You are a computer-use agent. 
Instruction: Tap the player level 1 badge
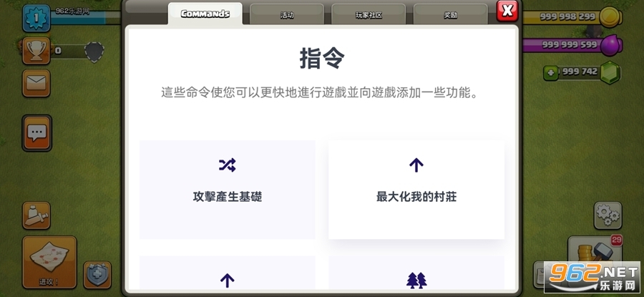(36, 18)
